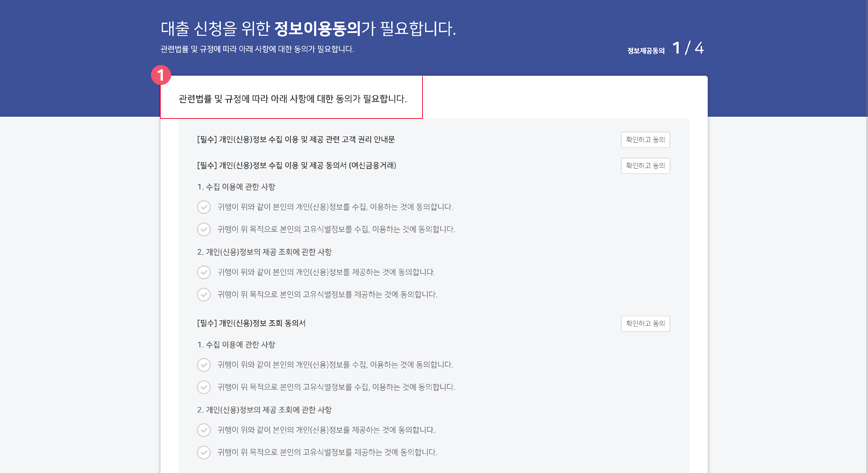Click '확인하고 동의' for 개인(신용)정보 조회 동의서
Viewport: 868px width, 473px height.
click(645, 324)
